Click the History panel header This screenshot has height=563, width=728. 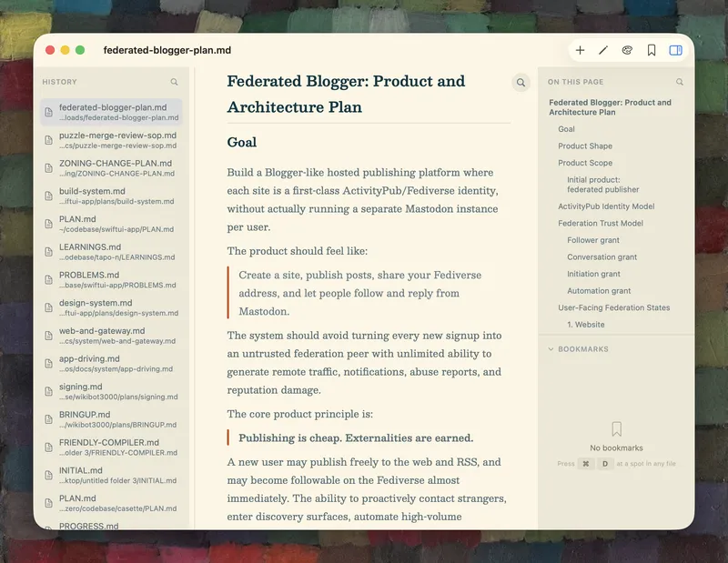point(59,82)
